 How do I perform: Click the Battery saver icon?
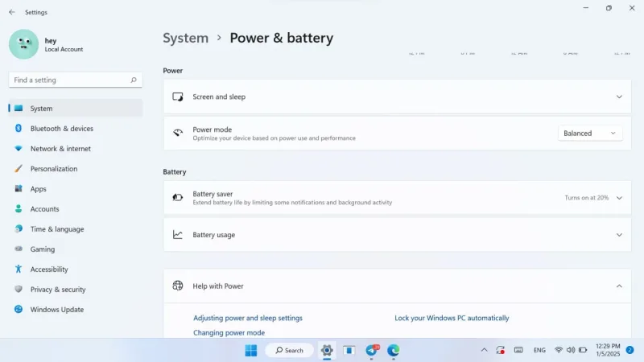[x=177, y=197]
